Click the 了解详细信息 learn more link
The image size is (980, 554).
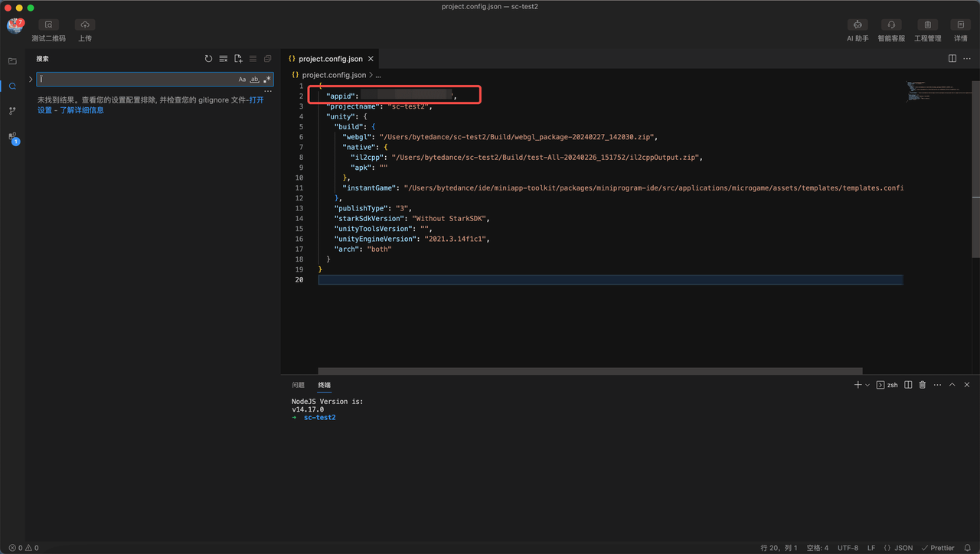(x=82, y=110)
